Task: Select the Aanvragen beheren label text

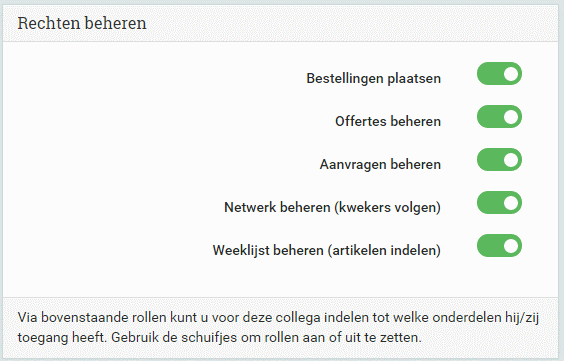Action: pyautogui.click(x=380, y=164)
